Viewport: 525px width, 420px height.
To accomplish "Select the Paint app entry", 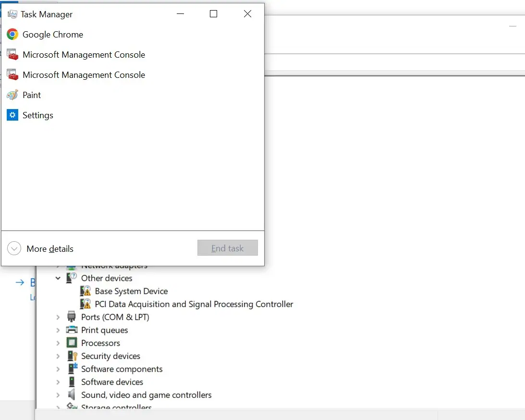I will pyautogui.click(x=31, y=95).
